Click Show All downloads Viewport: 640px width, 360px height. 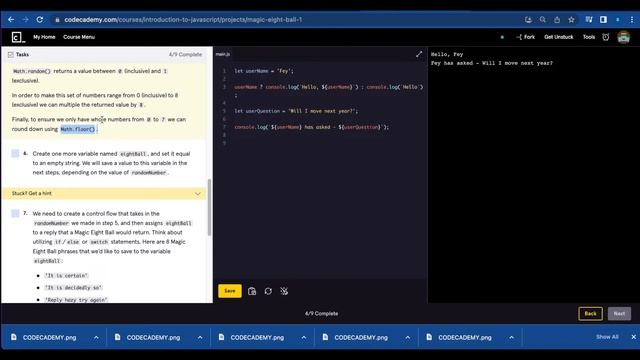point(607,337)
